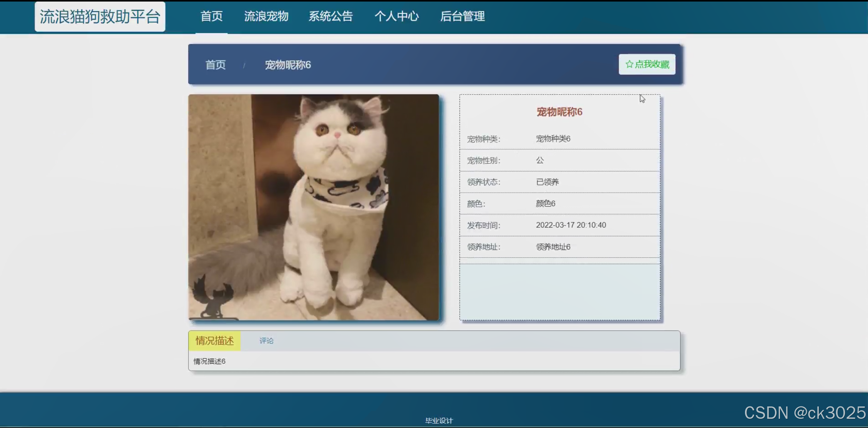Click the 点我收藏 button text
868x428 pixels.
(652, 64)
